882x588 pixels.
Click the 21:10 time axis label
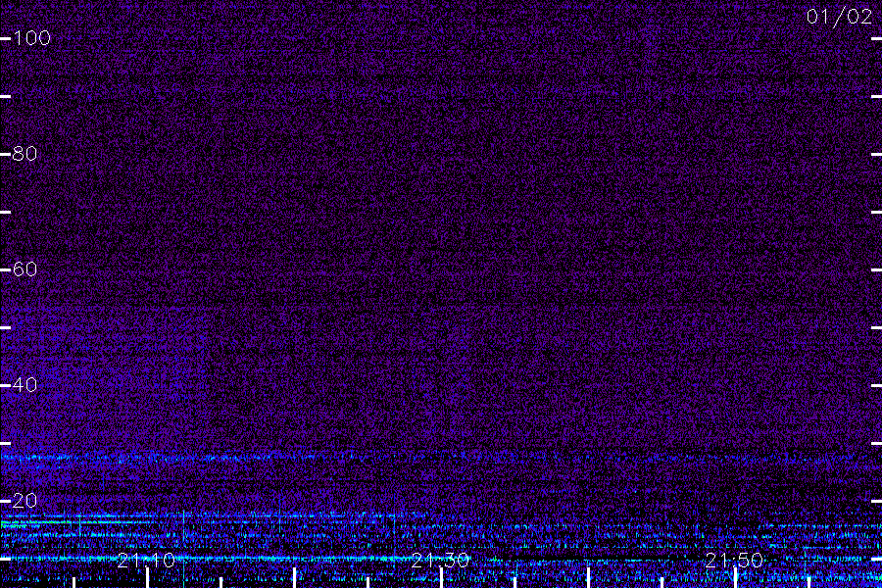click(147, 561)
